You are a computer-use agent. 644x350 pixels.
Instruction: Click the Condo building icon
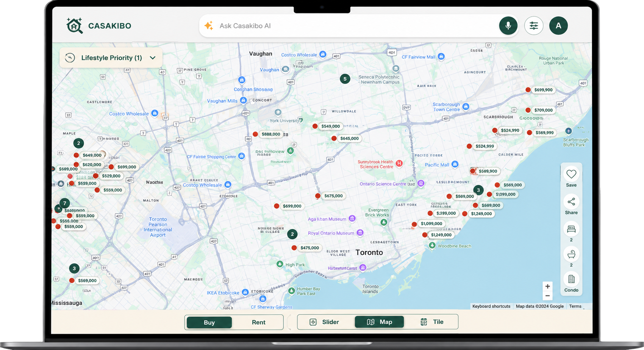pyautogui.click(x=571, y=279)
